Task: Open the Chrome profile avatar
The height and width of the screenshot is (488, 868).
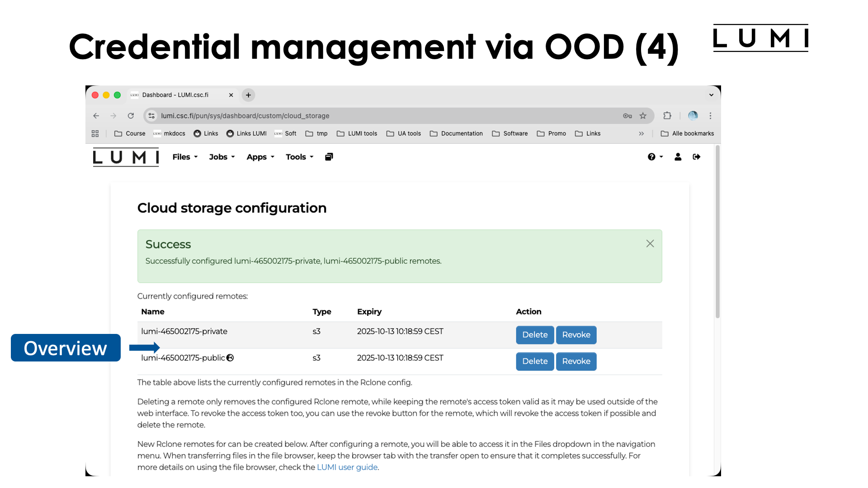Action: point(692,116)
